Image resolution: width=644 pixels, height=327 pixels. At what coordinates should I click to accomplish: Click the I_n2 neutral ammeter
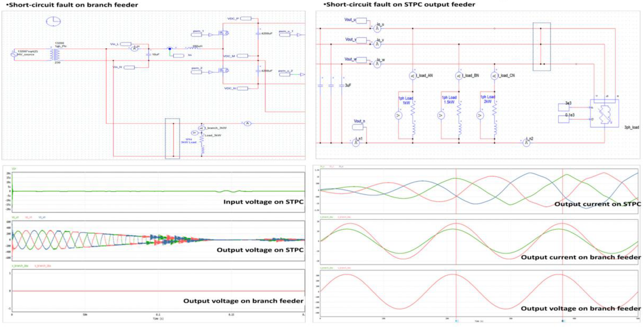[x=526, y=143]
